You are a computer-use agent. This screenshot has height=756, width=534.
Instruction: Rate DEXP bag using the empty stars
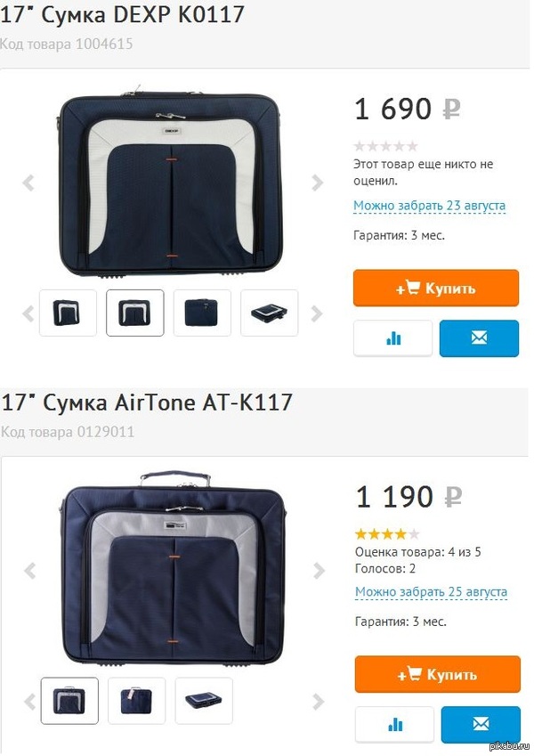click(385, 147)
